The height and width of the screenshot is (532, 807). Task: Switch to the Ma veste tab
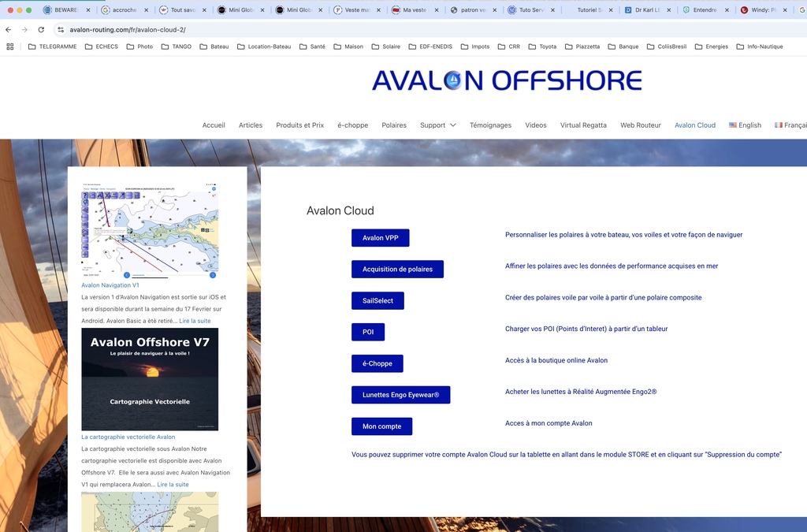pos(415,9)
